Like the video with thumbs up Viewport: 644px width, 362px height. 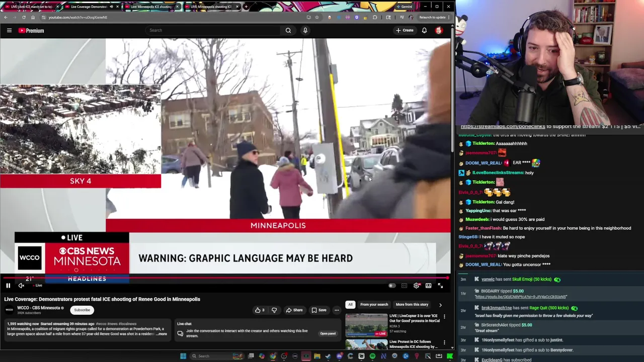[x=260, y=310]
